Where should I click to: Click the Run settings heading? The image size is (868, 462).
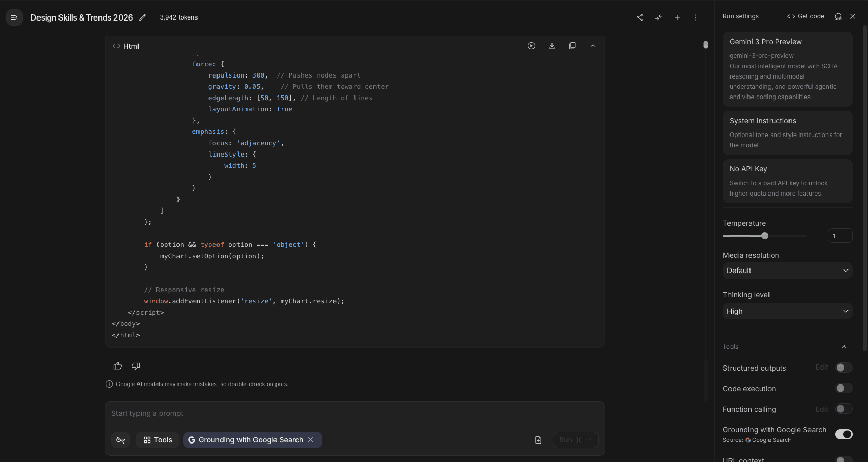(x=740, y=16)
